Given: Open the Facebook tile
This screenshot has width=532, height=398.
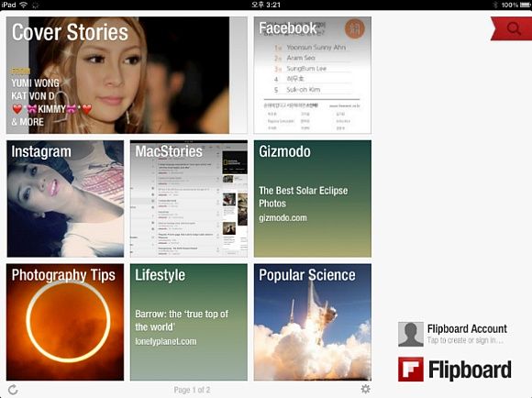Looking at the screenshot, I should click(313, 75).
